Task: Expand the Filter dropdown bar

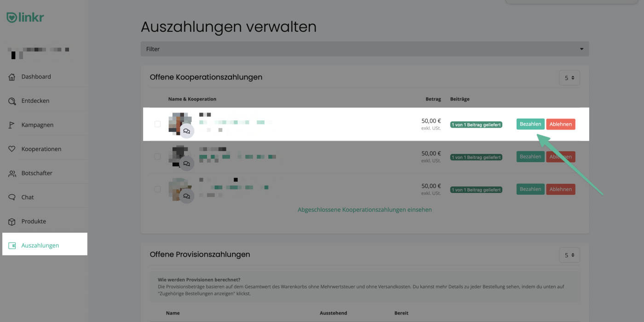Action: [364, 49]
